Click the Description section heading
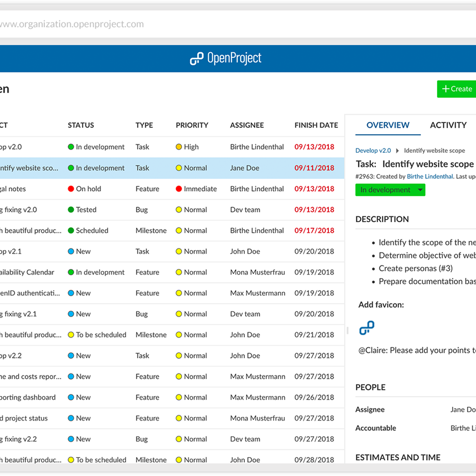The height and width of the screenshot is (476, 476). pyautogui.click(x=382, y=219)
